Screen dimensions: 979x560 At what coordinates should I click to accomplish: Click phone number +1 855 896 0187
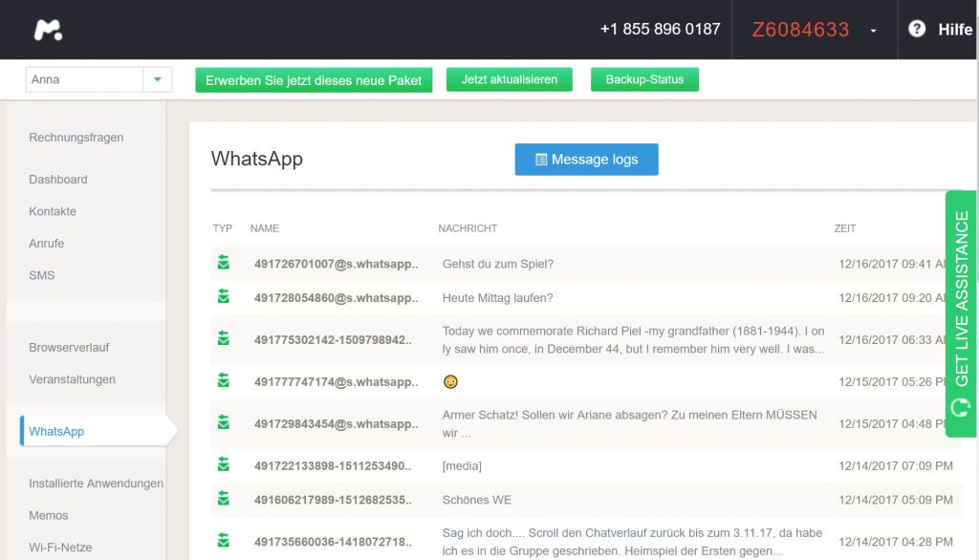[660, 29]
